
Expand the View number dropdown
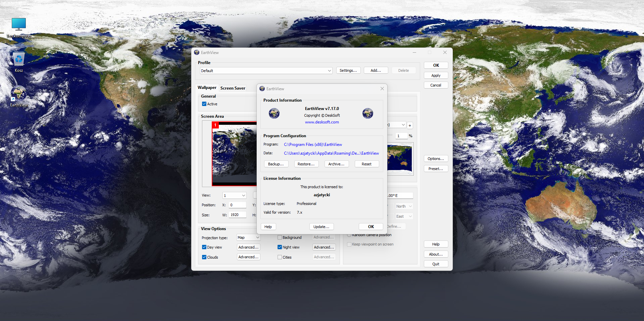tap(235, 196)
